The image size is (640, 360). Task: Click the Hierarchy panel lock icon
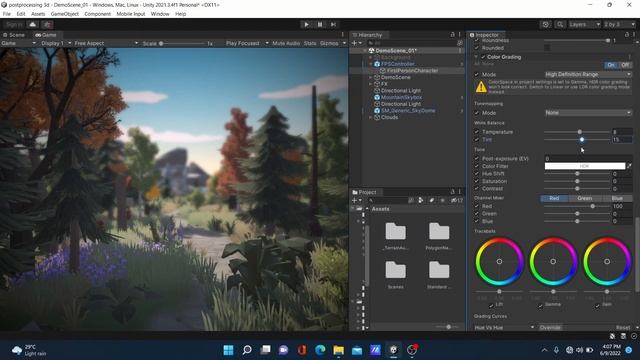[452, 35]
